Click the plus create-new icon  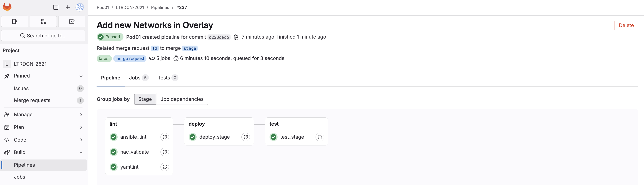click(x=68, y=7)
